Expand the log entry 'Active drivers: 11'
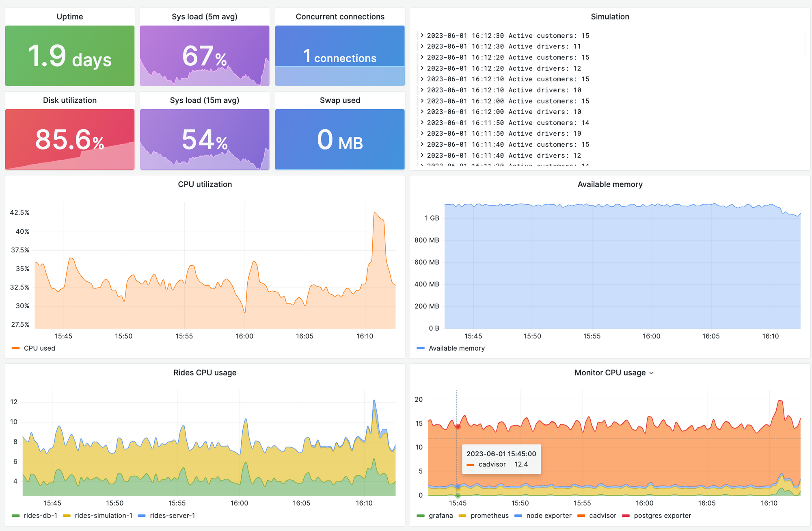The width and height of the screenshot is (812, 531). point(422,46)
